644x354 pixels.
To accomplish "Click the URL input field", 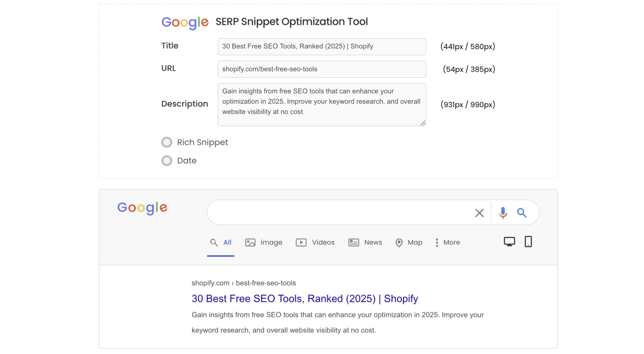I will point(321,69).
